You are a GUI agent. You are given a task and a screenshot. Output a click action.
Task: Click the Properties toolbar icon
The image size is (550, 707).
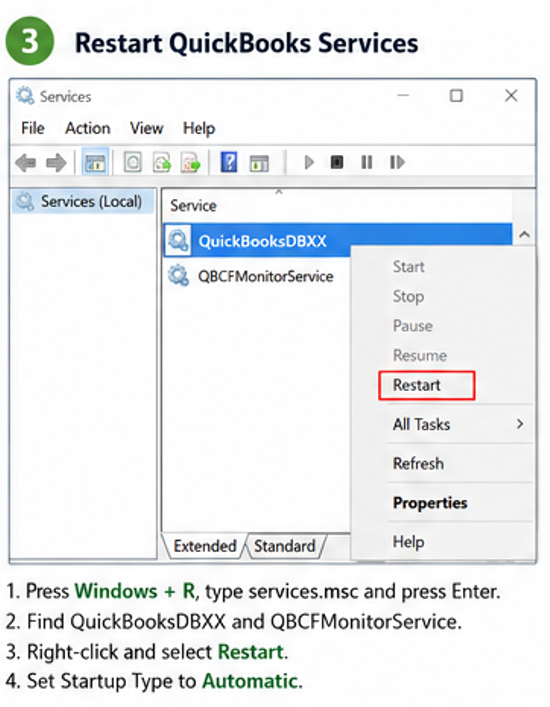click(x=133, y=162)
